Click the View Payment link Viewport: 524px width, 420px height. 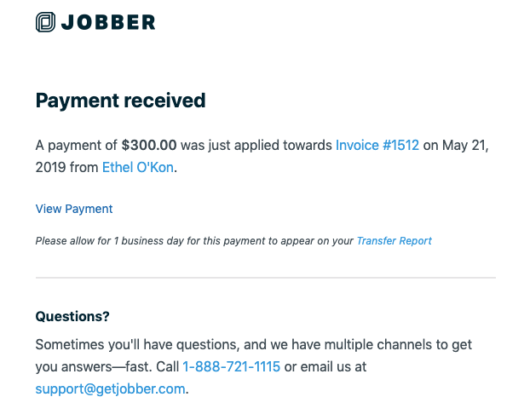[x=74, y=209]
